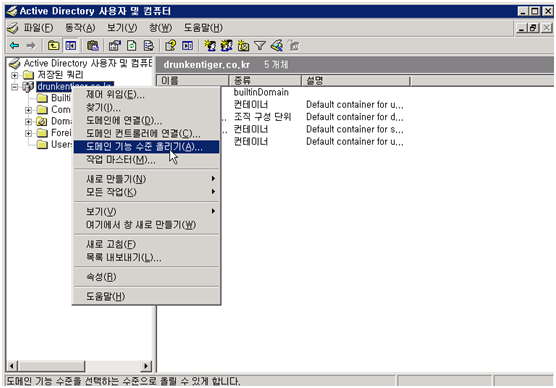Open the 동작(A) menu
This screenshot has width=556, height=388.
(x=80, y=28)
